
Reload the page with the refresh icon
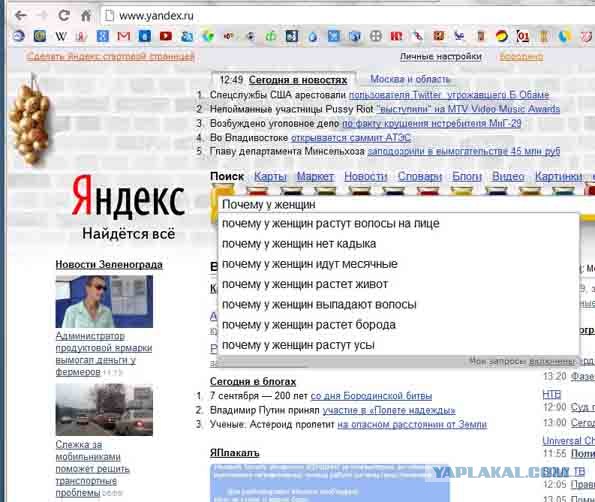click(64, 16)
